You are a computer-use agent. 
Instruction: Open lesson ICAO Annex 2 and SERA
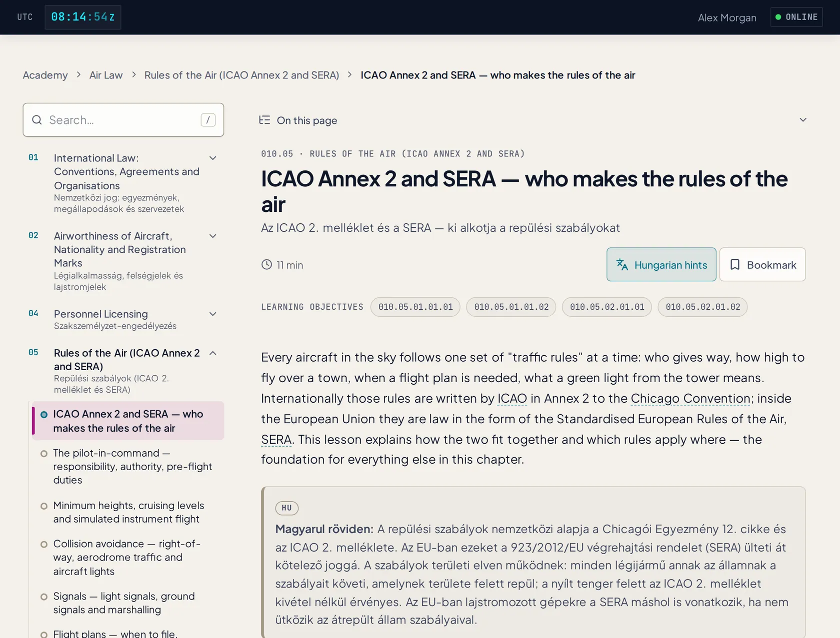[x=128, y=421]
